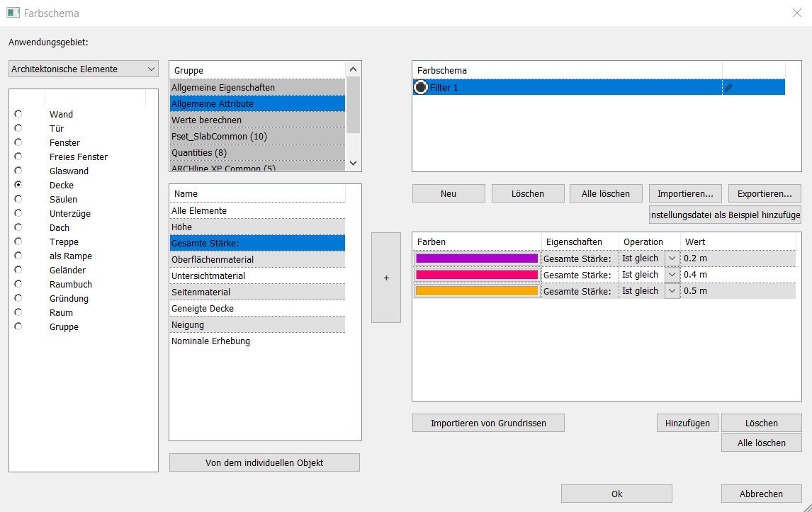Image resolution: width=812 pixels, height=512 pixels.
Task: Select the Treppe radio button
Action: [18, 241]
